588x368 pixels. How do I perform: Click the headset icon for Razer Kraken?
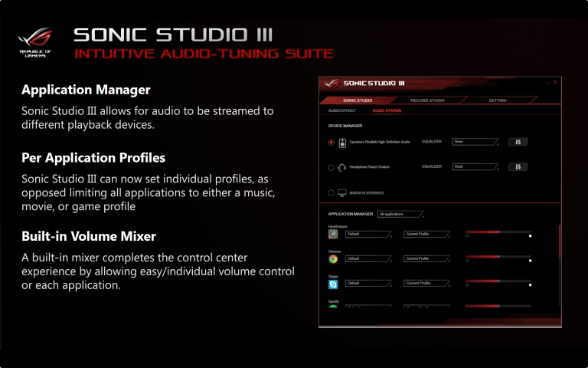[341, 167]
